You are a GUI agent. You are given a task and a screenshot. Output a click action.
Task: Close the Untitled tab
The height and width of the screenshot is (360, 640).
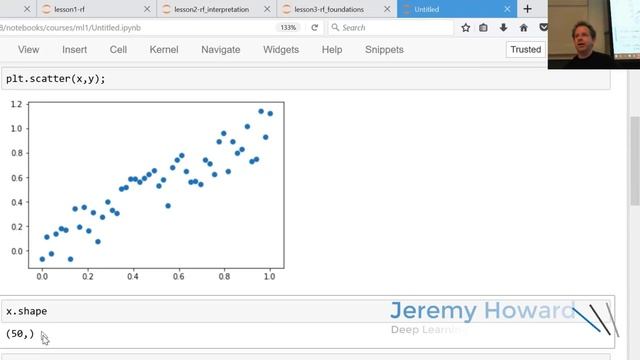[507, 9]
